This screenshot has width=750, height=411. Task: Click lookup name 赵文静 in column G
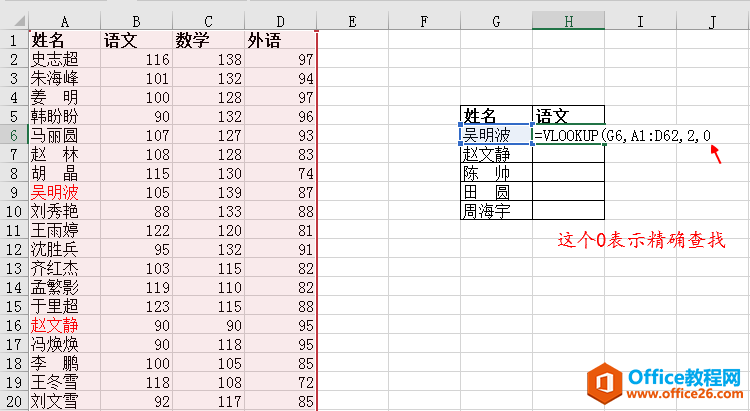tap(496, 154)
